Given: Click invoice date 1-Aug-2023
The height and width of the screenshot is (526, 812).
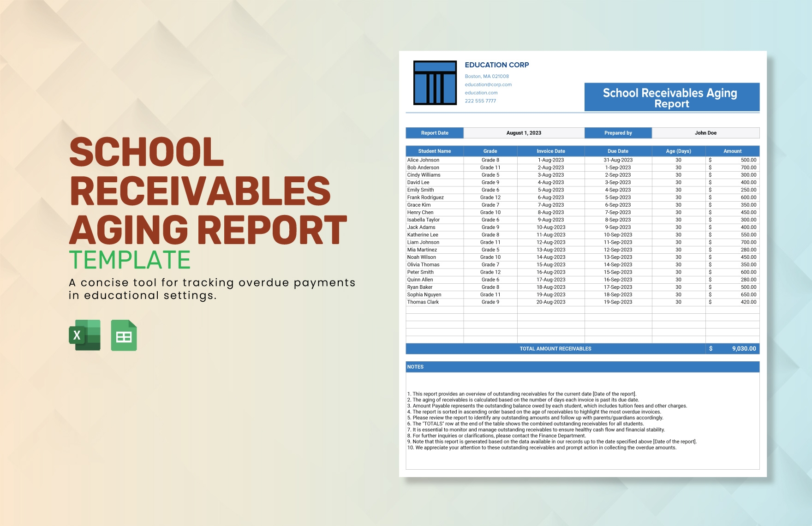Looking at the screenshot, I should click(x=551, y=160).
